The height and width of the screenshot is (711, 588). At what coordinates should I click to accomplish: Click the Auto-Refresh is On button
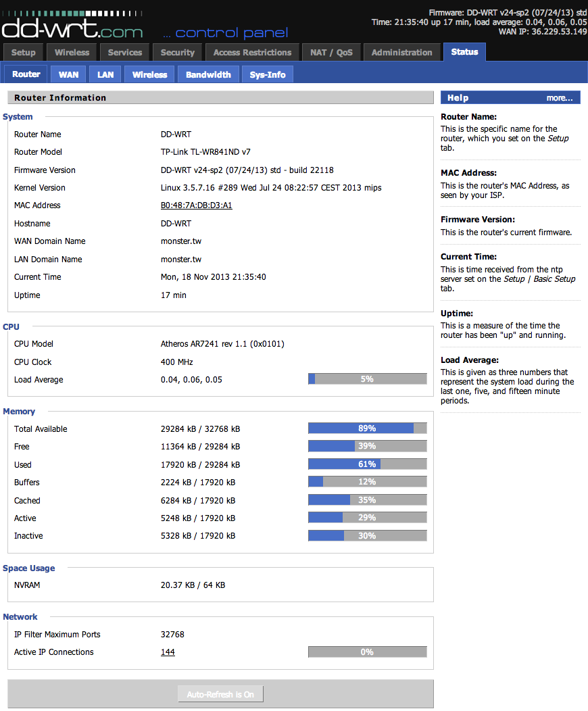220,694
